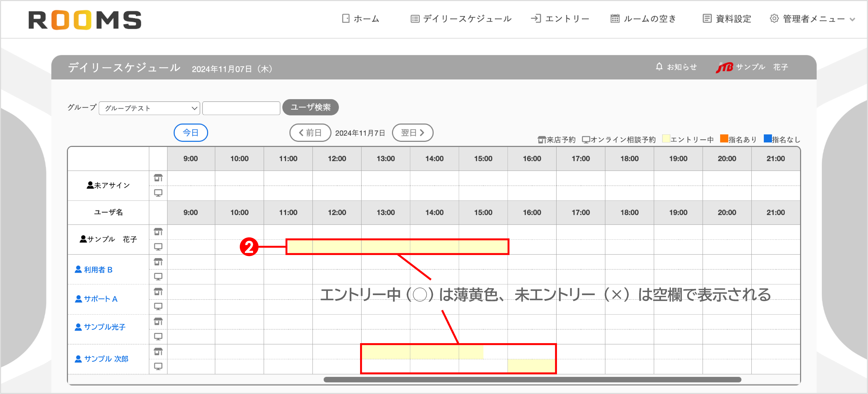Click the monitor icon in 利用者B's row
This screenshot has height=394, width=868.
pyautogui.click(x=158, y=276)
